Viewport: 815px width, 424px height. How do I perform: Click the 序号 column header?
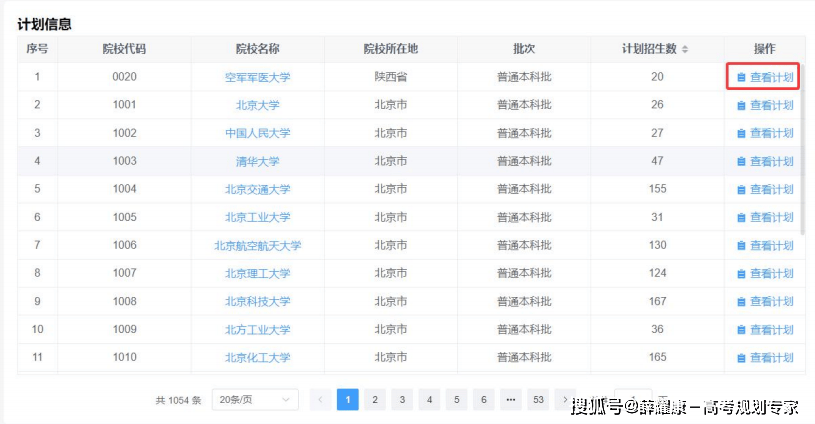(x=37, y=49)
